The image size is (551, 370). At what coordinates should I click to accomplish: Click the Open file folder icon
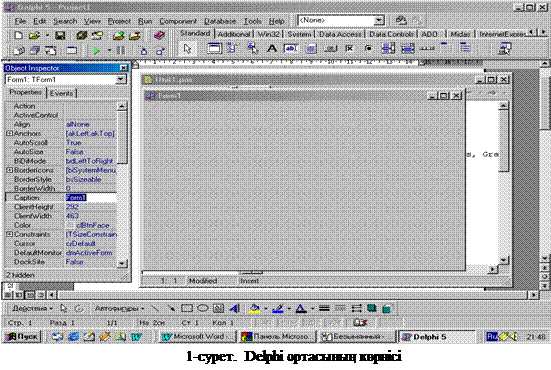coord(34,35)
